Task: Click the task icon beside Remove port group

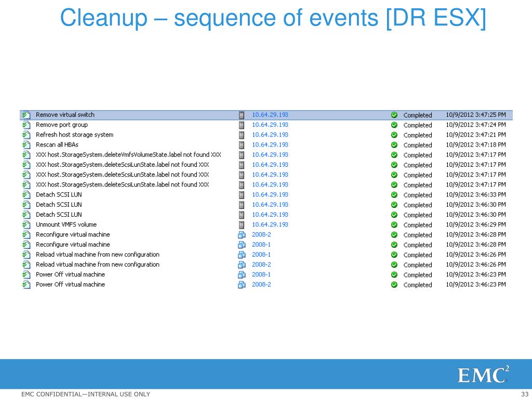Action: tap(26, 125)
